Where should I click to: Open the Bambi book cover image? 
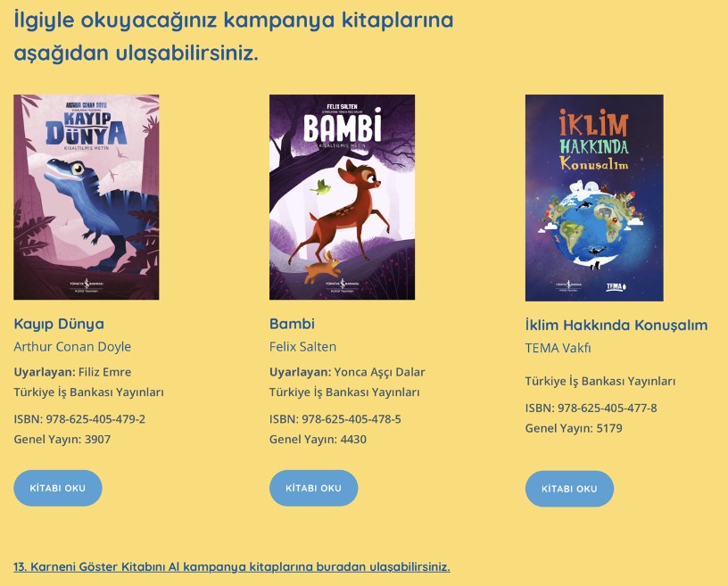coord(343,197)
